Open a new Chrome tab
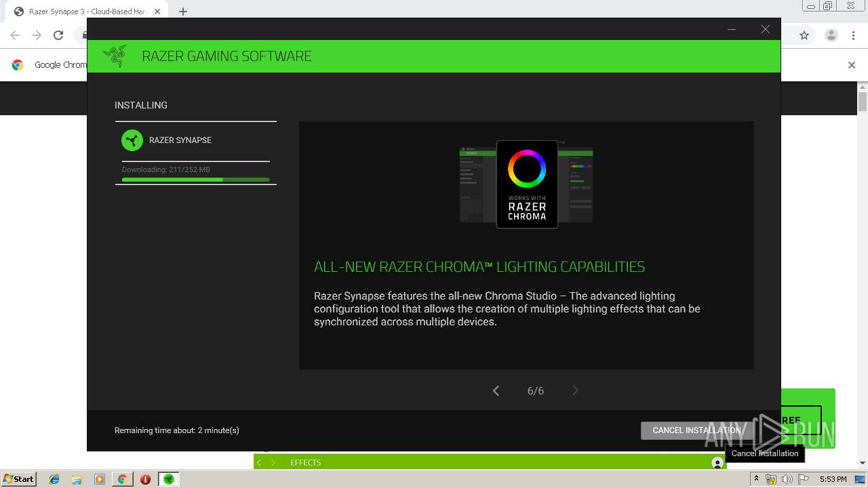868x488 pixels. 183,12
